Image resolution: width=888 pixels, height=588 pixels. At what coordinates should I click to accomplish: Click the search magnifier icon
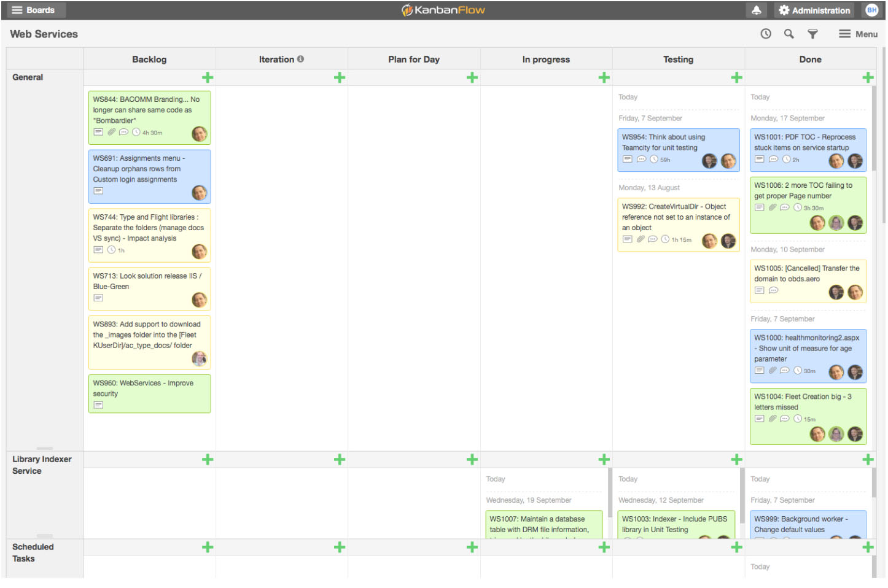(x=789, y=34)
